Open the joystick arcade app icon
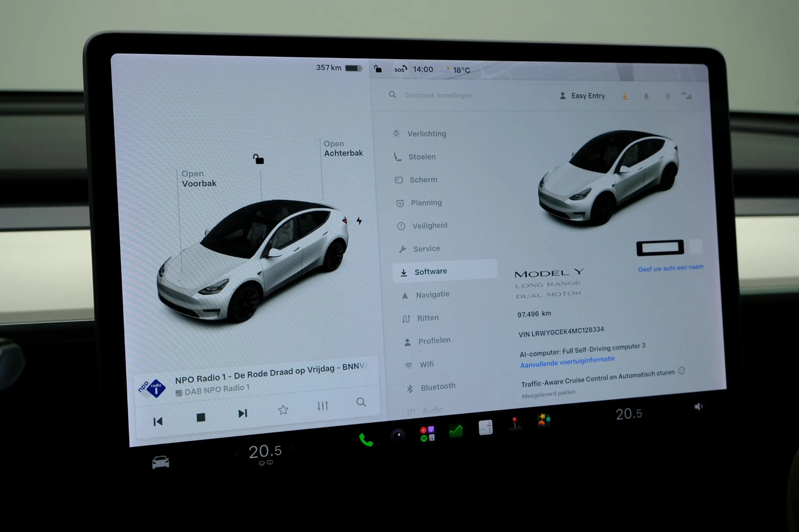This screenshot has width=799, height=532. [515, 424]
